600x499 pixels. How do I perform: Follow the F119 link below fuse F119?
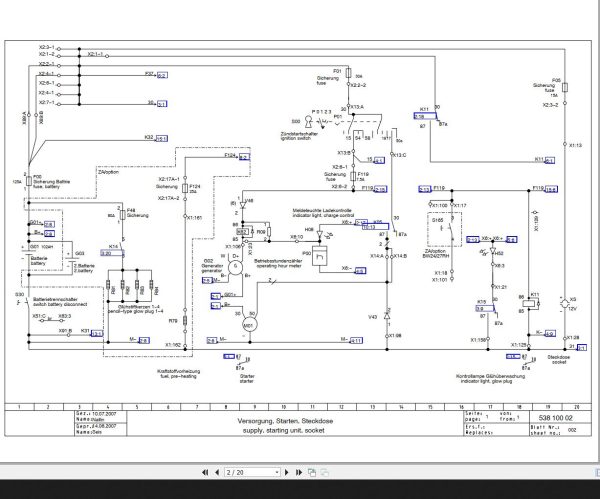point(380,189)
